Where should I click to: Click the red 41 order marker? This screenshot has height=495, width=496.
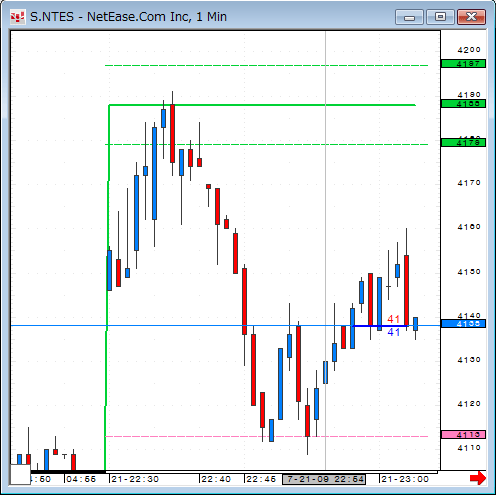coord(393,319)
